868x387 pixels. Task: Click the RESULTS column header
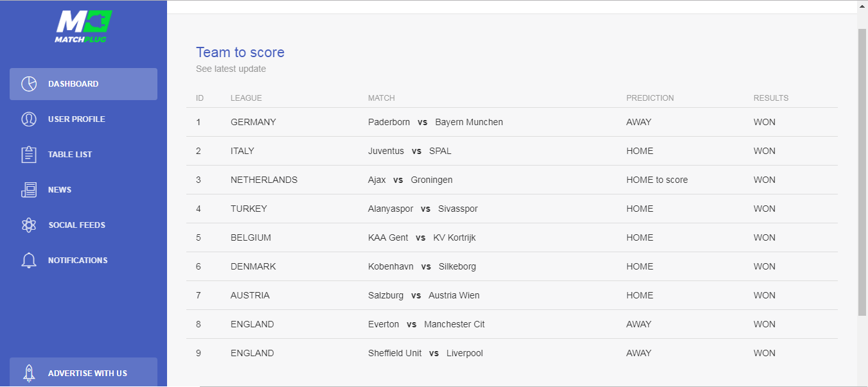(x=770, y=98)
